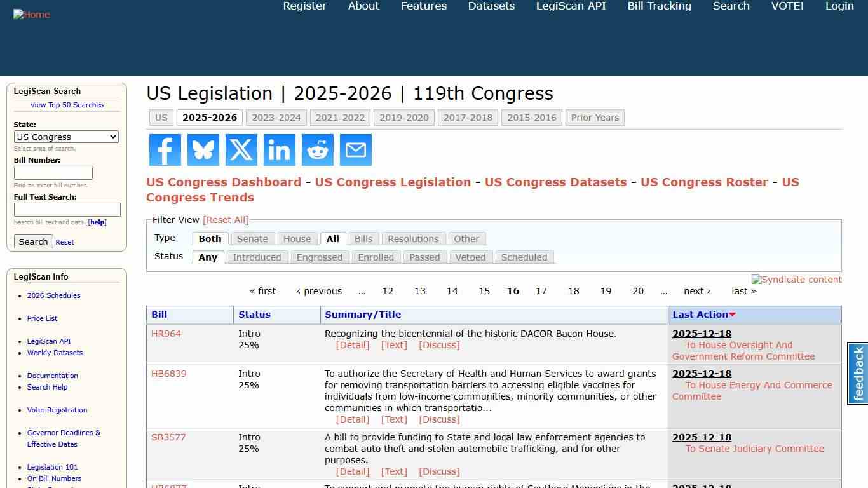Filter to show Resolutions only

tap(413, 238)
